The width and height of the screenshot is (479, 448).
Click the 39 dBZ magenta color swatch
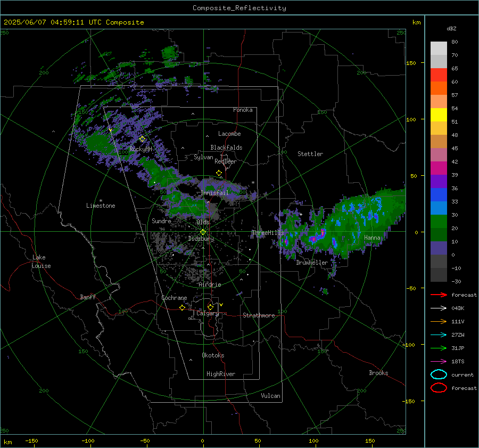[439, 168]
